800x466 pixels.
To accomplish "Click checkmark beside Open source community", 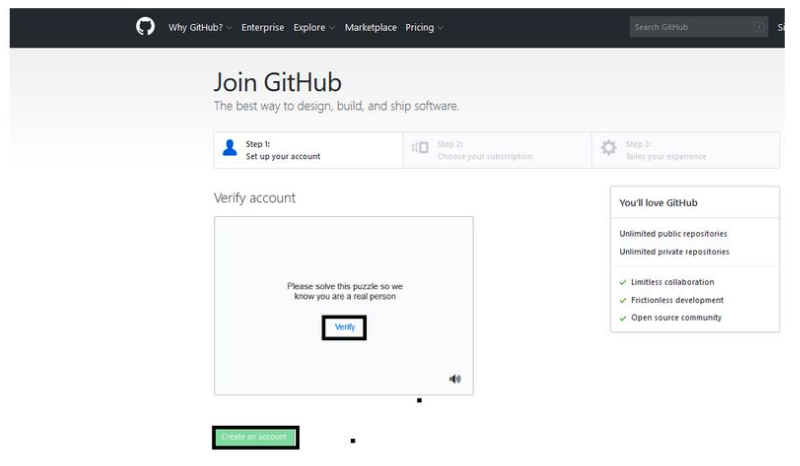I will pos(622,318).
